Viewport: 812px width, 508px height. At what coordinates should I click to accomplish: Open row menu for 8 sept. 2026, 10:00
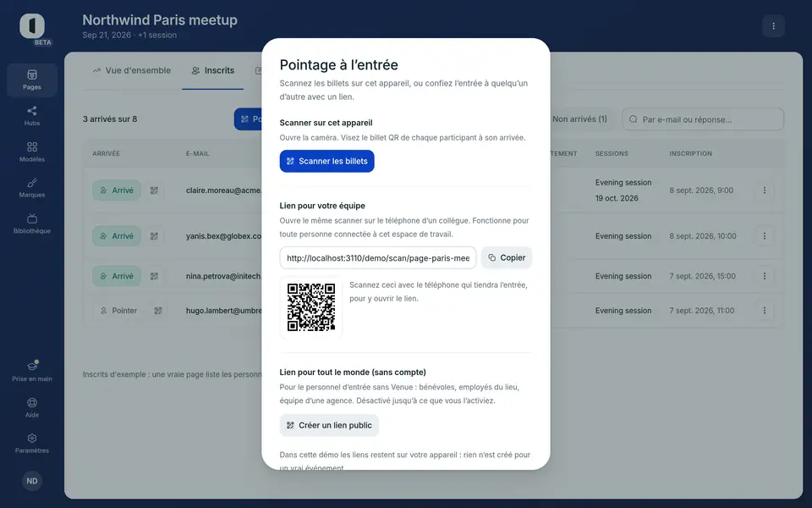pyautogui.click(x=765, y=236)
